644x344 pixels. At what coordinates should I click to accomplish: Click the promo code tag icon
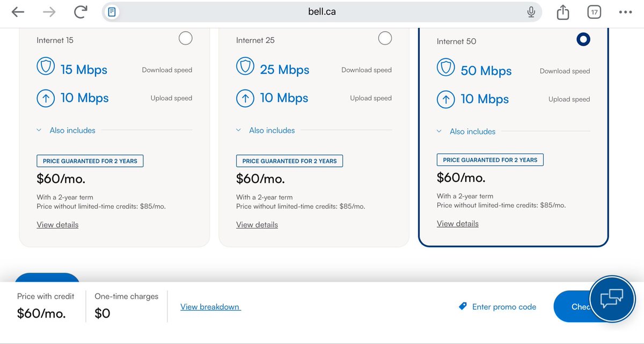[463, 306]
